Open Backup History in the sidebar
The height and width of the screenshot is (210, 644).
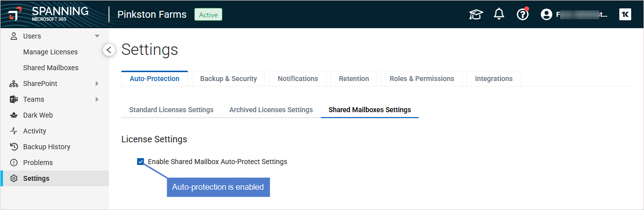click(46, 147)
